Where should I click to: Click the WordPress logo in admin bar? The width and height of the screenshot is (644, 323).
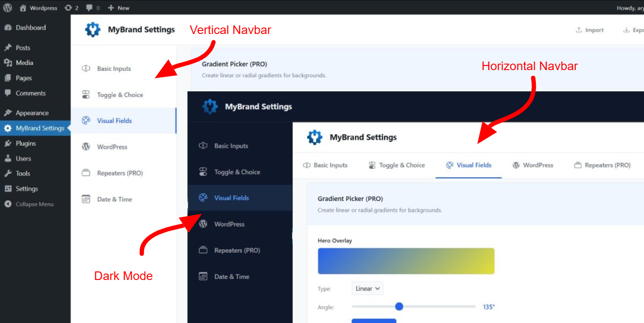(8, 8)
